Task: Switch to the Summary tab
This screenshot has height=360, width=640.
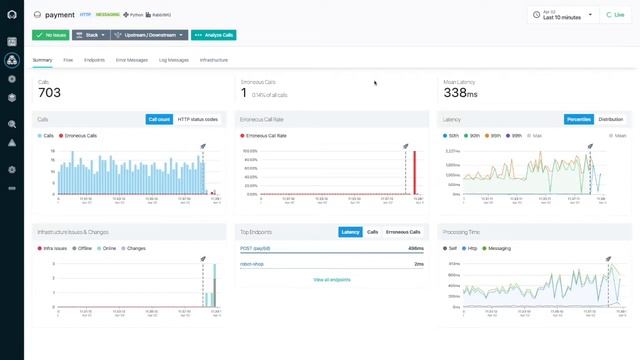Action: [42, 60]
